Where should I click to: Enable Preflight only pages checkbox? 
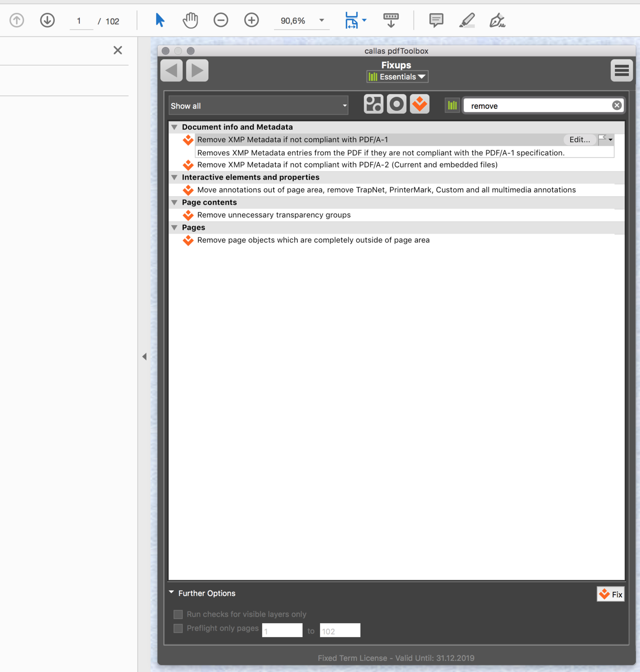pyautogui.click(x=178, y=629)
